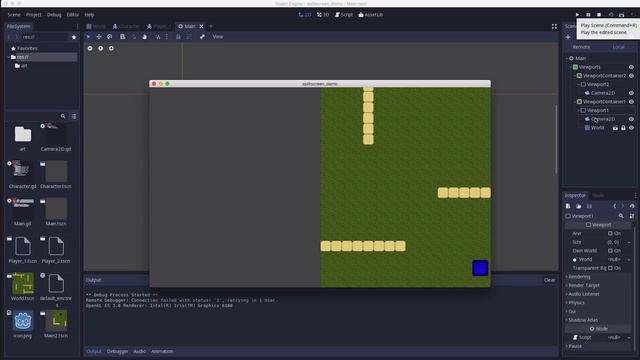
Task: Open the Audio bottom panel
Action: [139, 351]
